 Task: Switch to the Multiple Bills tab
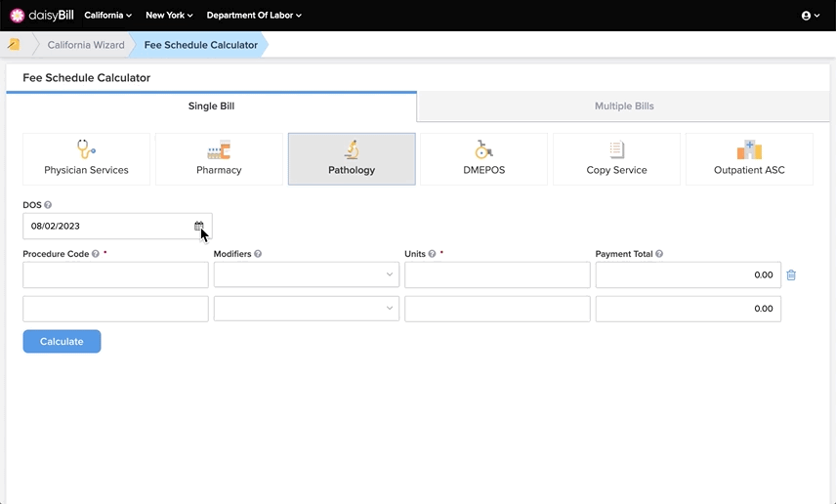pos(624,106)
